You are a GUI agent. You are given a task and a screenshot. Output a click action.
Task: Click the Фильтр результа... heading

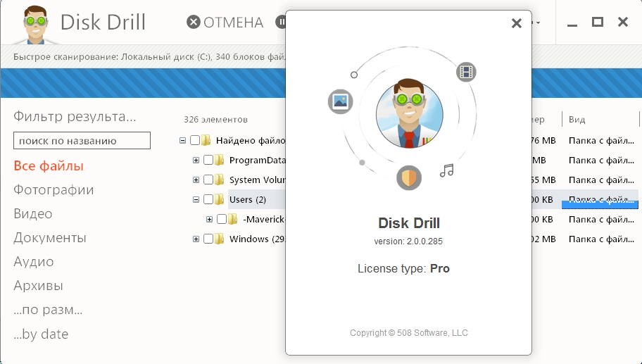pos(75,117)
